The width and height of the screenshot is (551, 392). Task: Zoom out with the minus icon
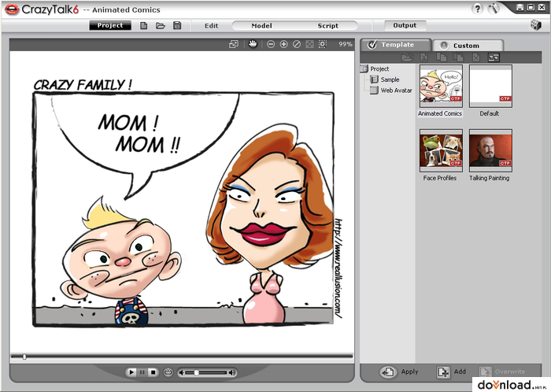pyautogui.click(x=271, y=44)
